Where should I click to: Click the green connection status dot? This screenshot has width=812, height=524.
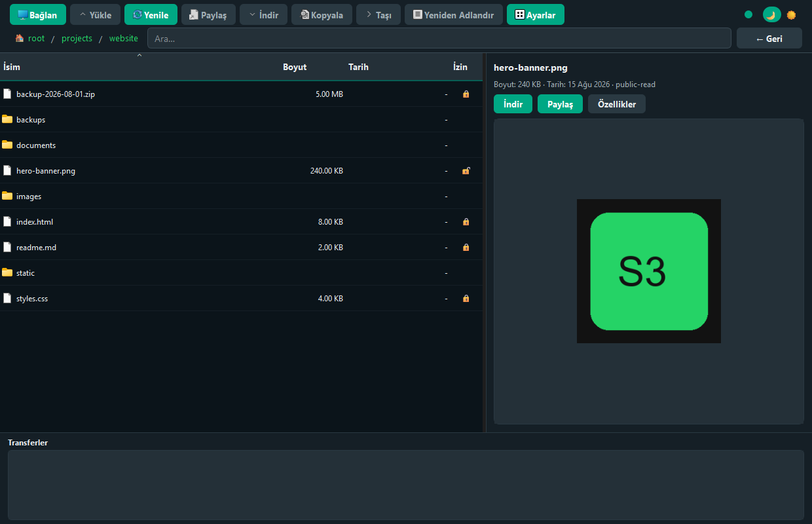tap(748, 14)
